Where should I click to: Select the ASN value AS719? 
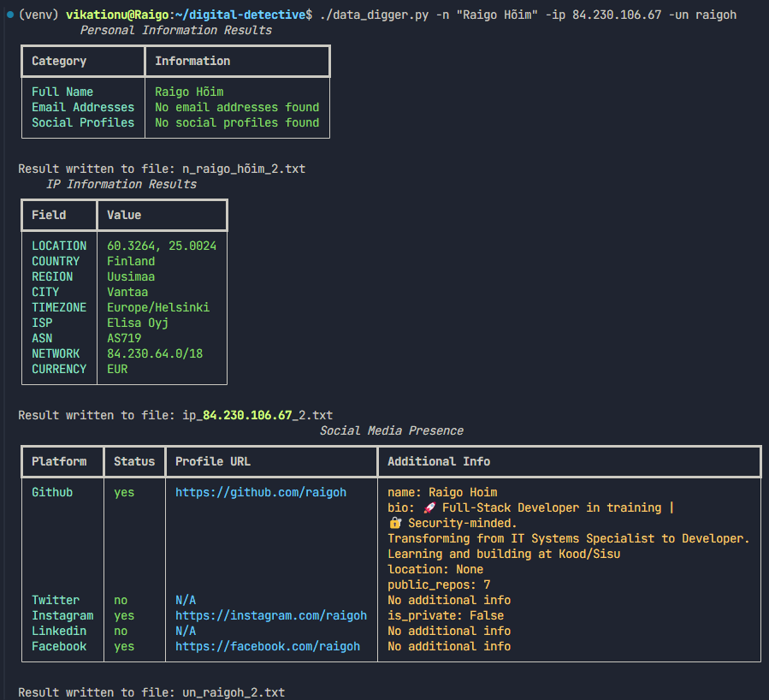pyautogui.click(x=124, y=338)
